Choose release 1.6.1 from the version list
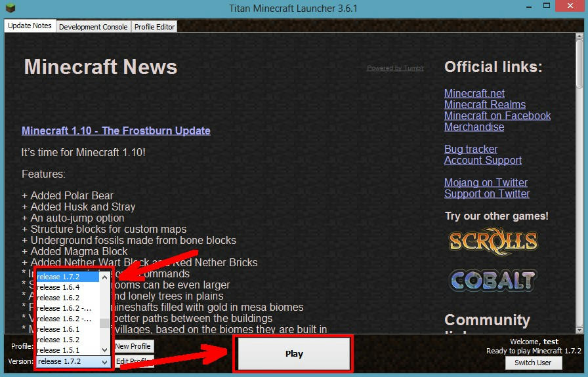588x377 pixels. tap(68, 329)
